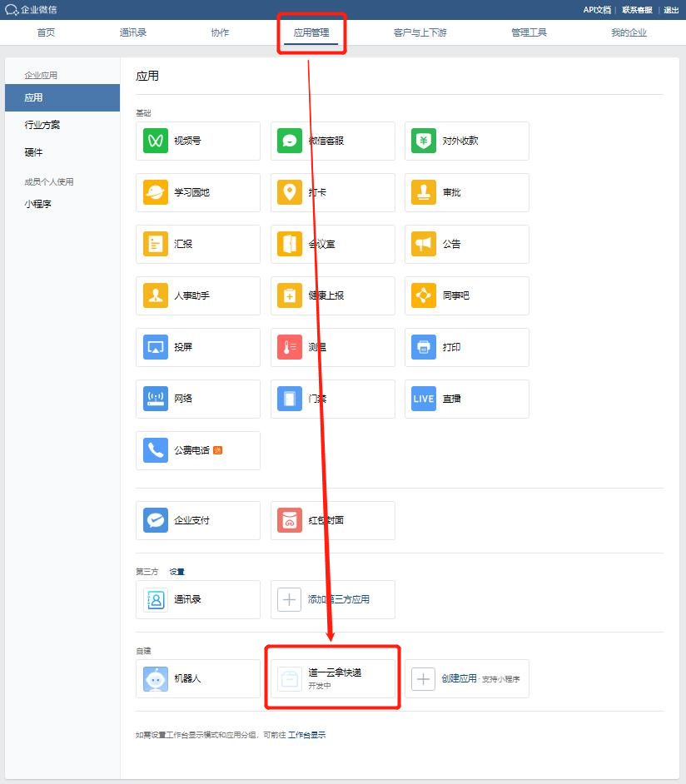
Task: Click the 工作台显示 link
Action: (306, 735)
